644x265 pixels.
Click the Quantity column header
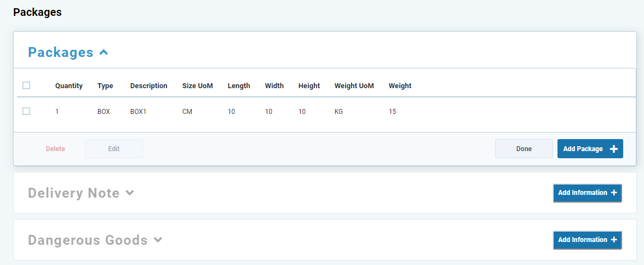click(x=69, y=86)
